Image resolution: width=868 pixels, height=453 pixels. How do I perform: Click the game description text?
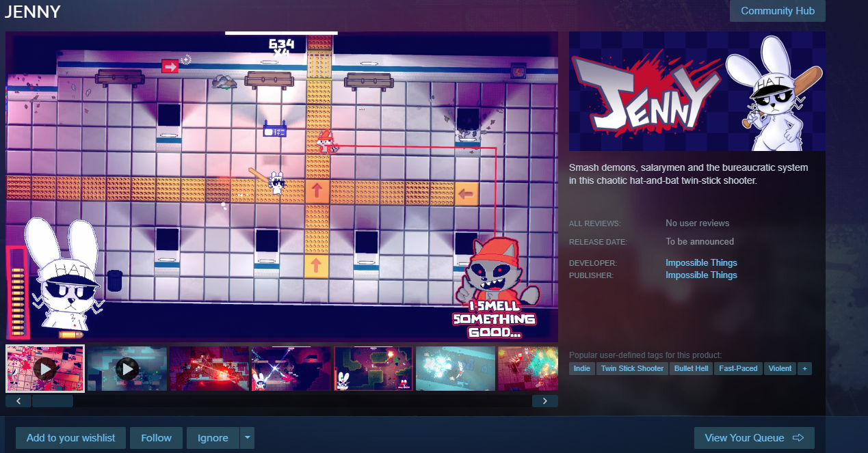pos(688,174)
